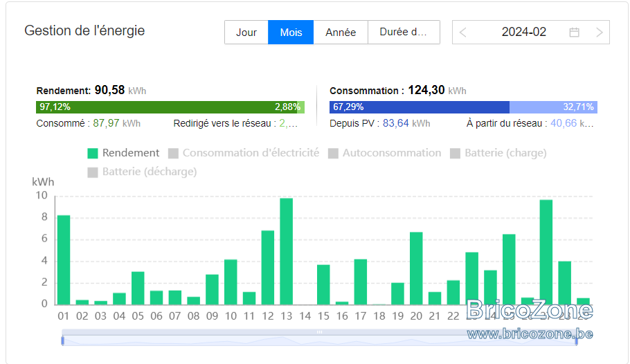This screenshot has width=630, height=364.
Task: Click the right zoom slider handle
Action: click(x=576, y=340)
